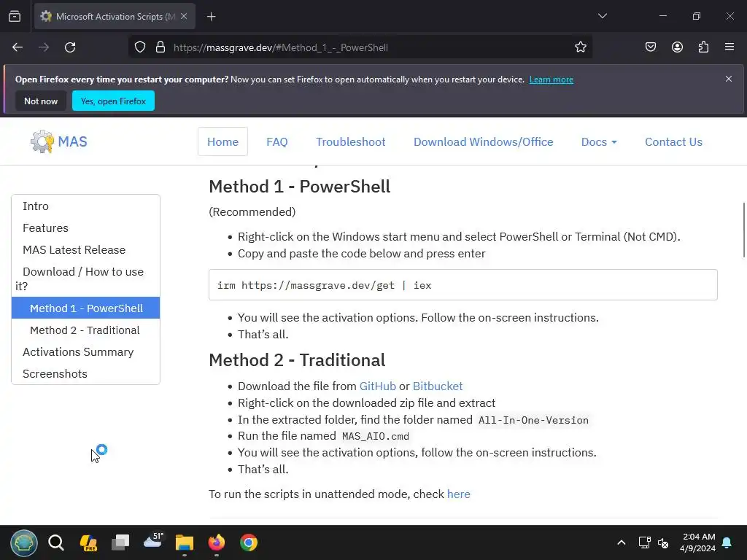
Task: Open the network status tray icon
Action: pos(645,542)
